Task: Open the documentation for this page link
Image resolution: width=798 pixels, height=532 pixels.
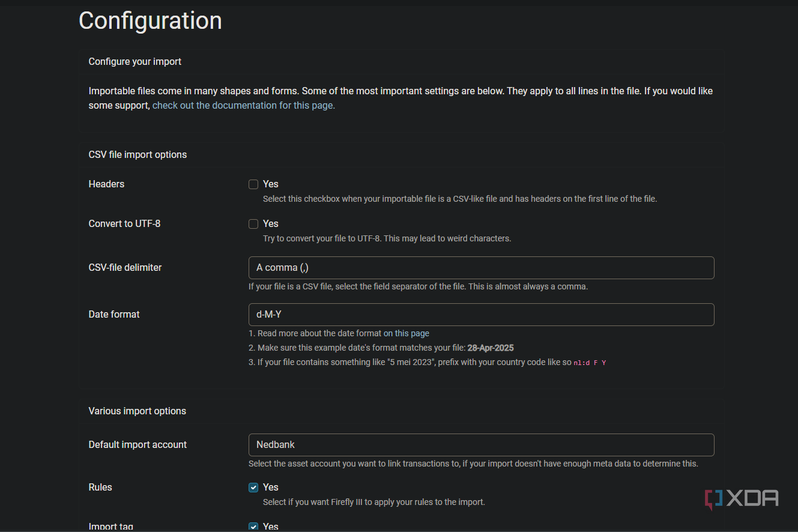Action: (243, 105)
